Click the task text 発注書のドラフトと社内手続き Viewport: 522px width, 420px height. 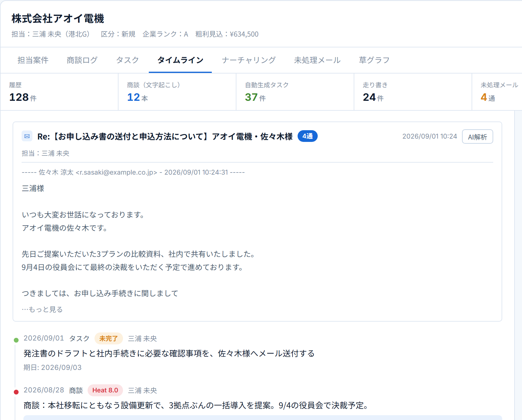[169, 353]
